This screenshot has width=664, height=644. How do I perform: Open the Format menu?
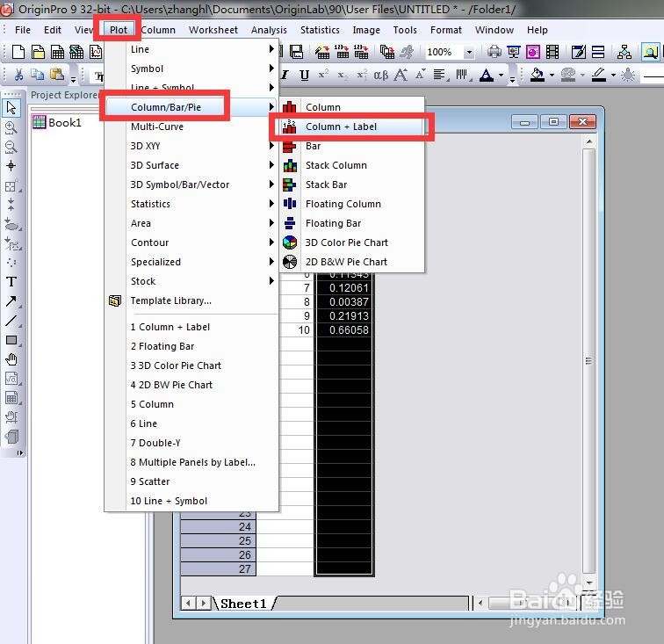click(x=445, y=30)
